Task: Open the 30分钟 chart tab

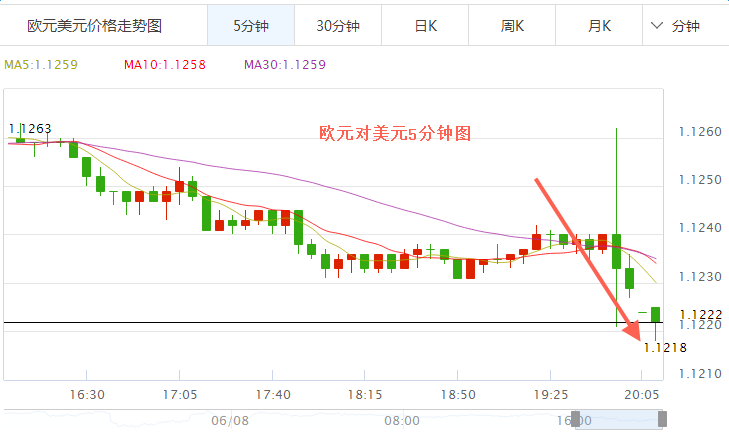Action: point(338,26)
